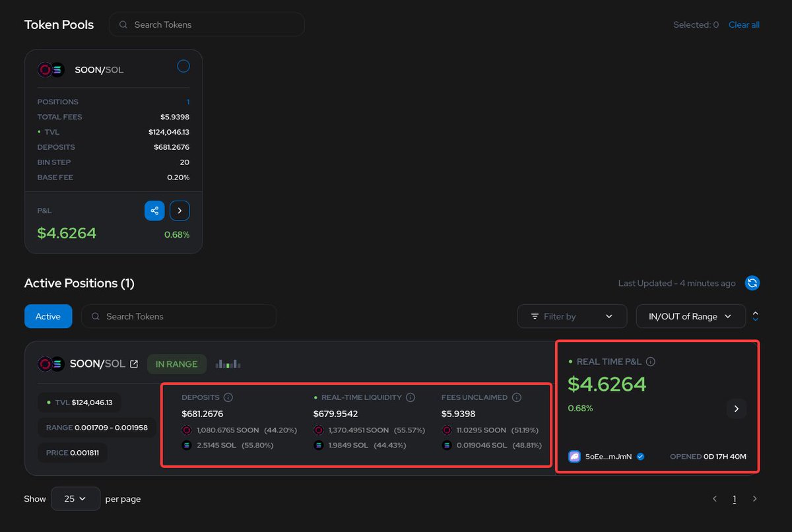Click the PRICE 0.001811 chip
The image size is (792, 532).
(x=73, y=453)
